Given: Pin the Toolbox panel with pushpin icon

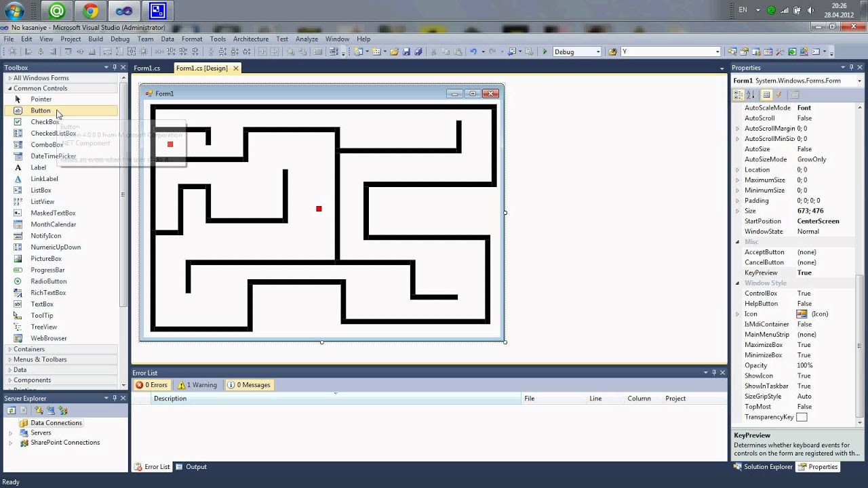Looking at the screenshot, I should pyautogui.click(x=115, y=67).
